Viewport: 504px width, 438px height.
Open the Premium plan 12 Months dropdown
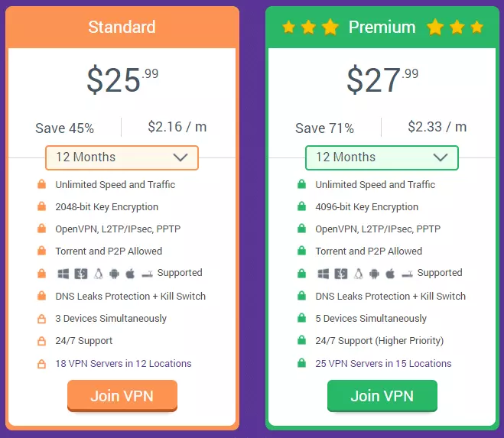click(x=382, y=157)
